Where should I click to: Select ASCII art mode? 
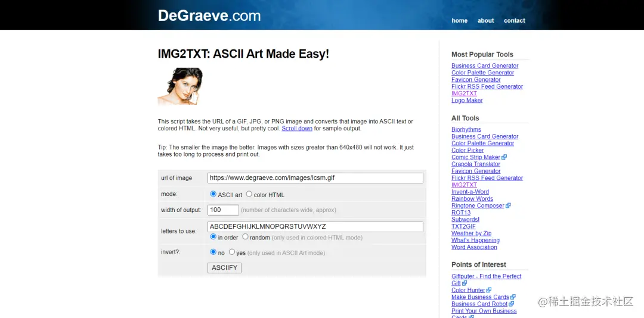[x=213, y=194]
